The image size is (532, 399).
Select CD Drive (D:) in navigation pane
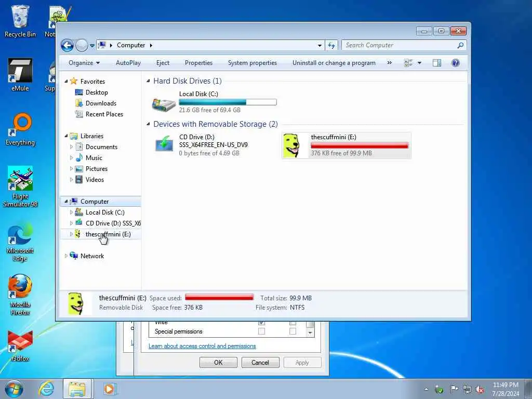point(113,223)
